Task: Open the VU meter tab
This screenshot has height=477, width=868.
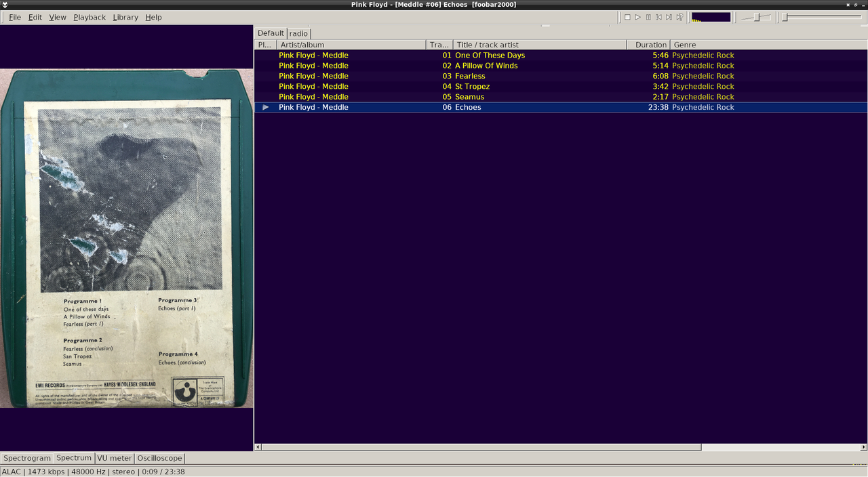Action: (x=114, y=458)
